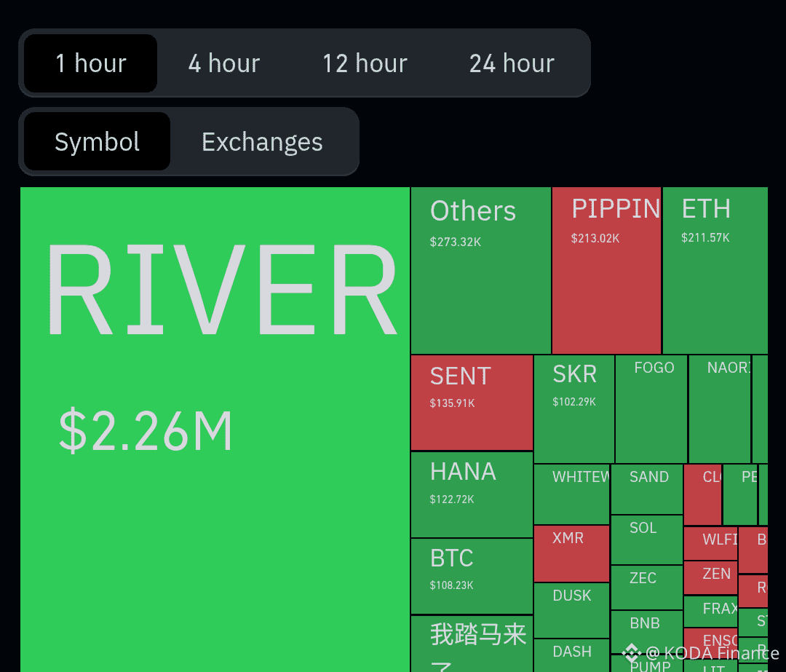
Task: Click the $108.23K BTC value
Action: pos(451,585)
